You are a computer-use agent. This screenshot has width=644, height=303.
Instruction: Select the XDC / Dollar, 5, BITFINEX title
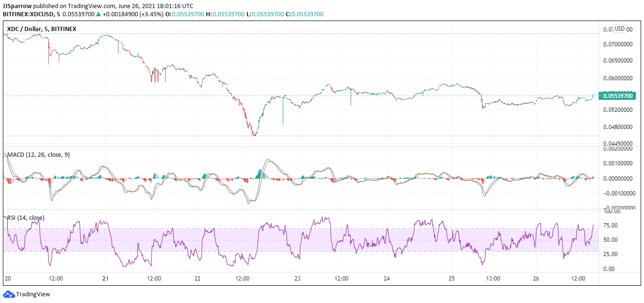pos(42,29)
